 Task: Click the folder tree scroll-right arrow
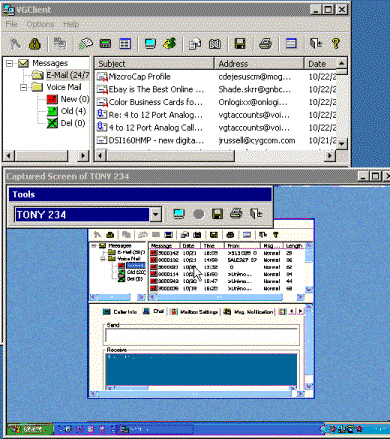point(83,155)
